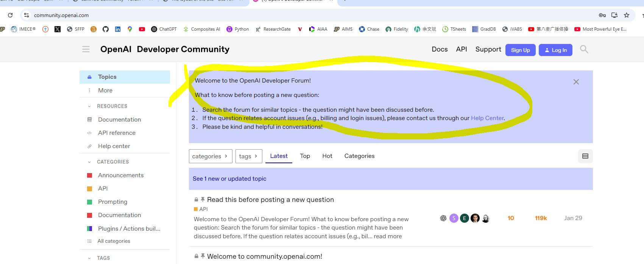The image size is (644, 264).
Task: Follow the Help Center link in banner
Action: 487,118
